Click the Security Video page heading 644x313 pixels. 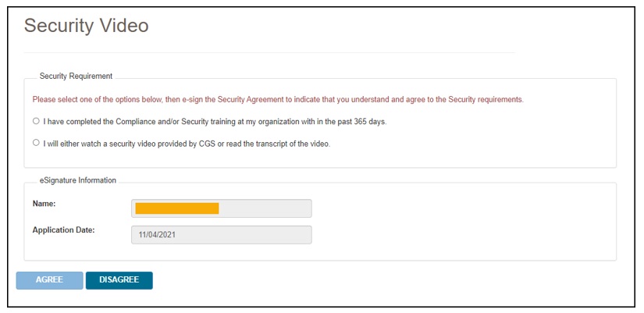(x=86, y=26)
